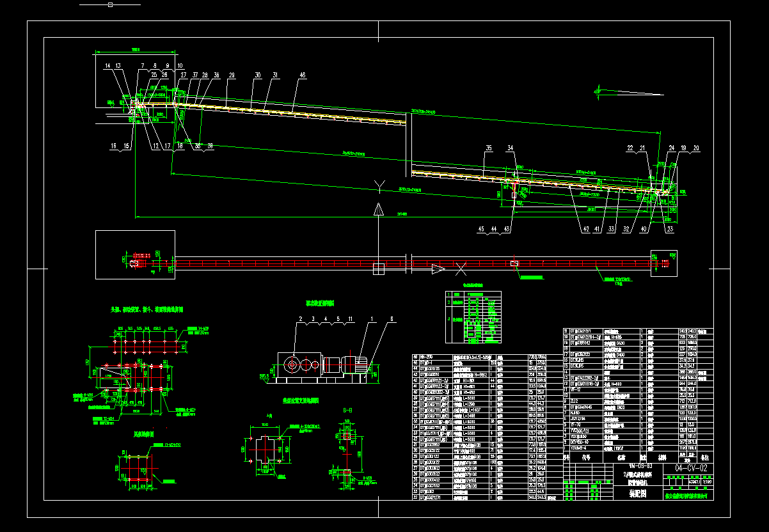Select callout balloon 42 below lower conveyor

pos(585,228)
